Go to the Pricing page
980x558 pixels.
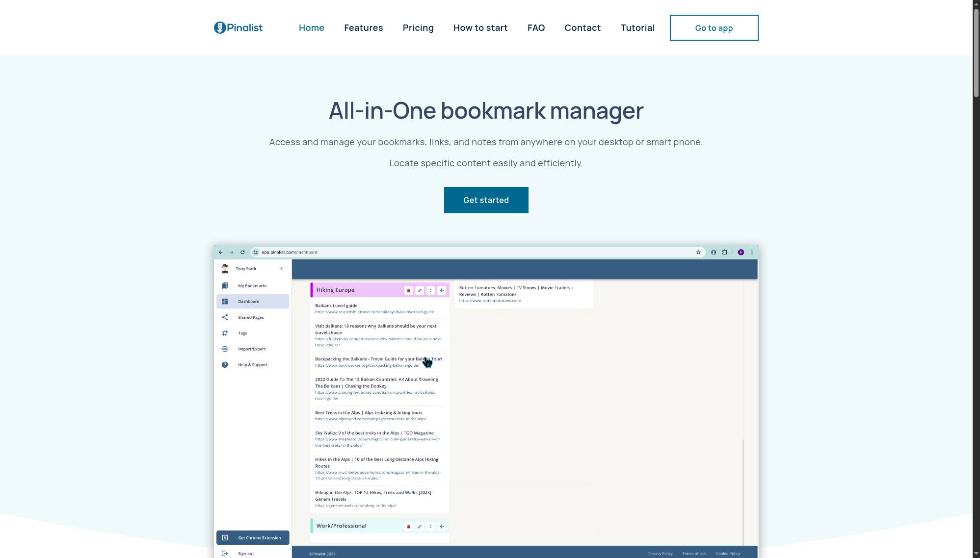pyautogui.click(x=418, y=27)
